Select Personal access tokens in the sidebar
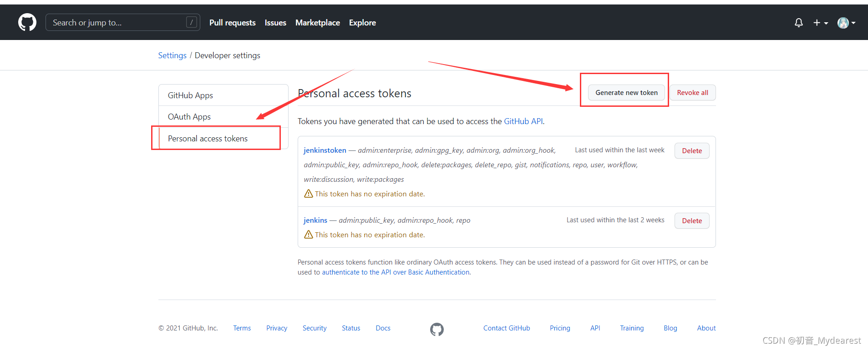This screenshot has width=868, height=350. pyautogui.click(x=223, y=139)
